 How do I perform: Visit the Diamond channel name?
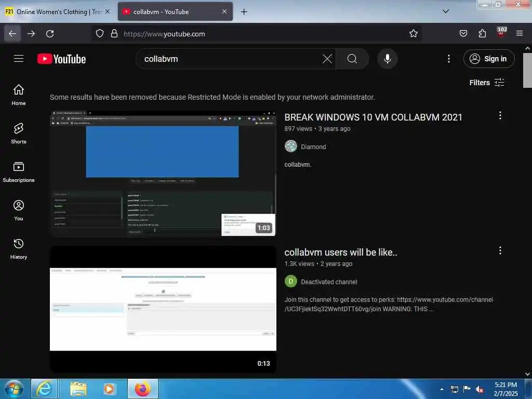pos(313,147)
